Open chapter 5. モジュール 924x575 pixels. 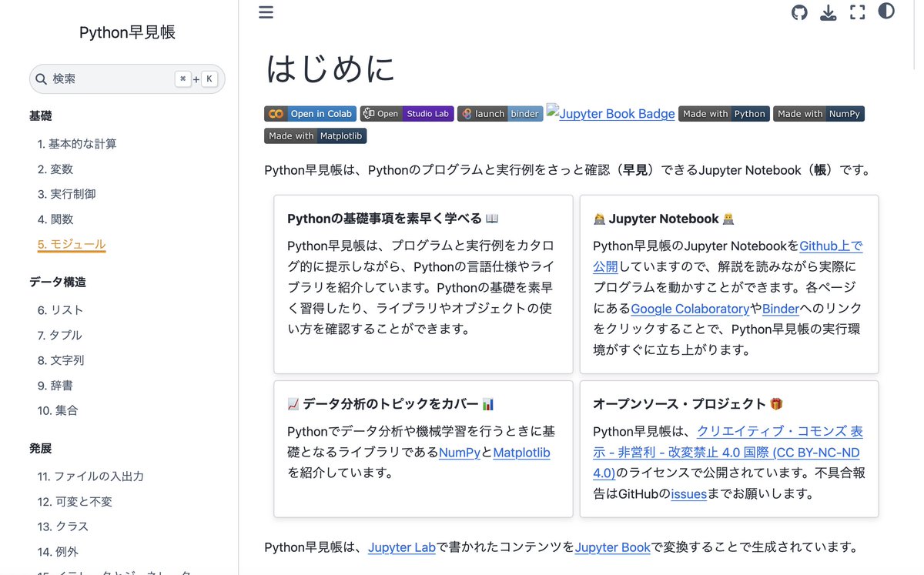(72, 245)
